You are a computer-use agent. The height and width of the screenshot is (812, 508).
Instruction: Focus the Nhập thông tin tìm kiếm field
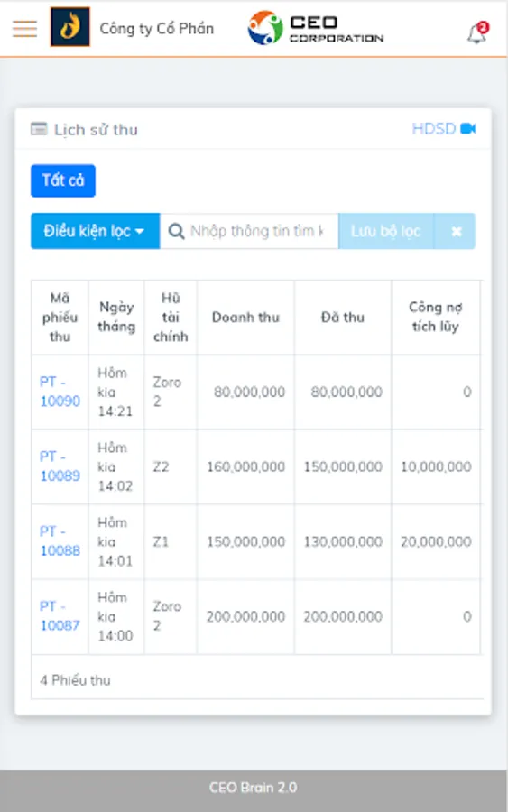pyautogui.click(x=249, y=231)
